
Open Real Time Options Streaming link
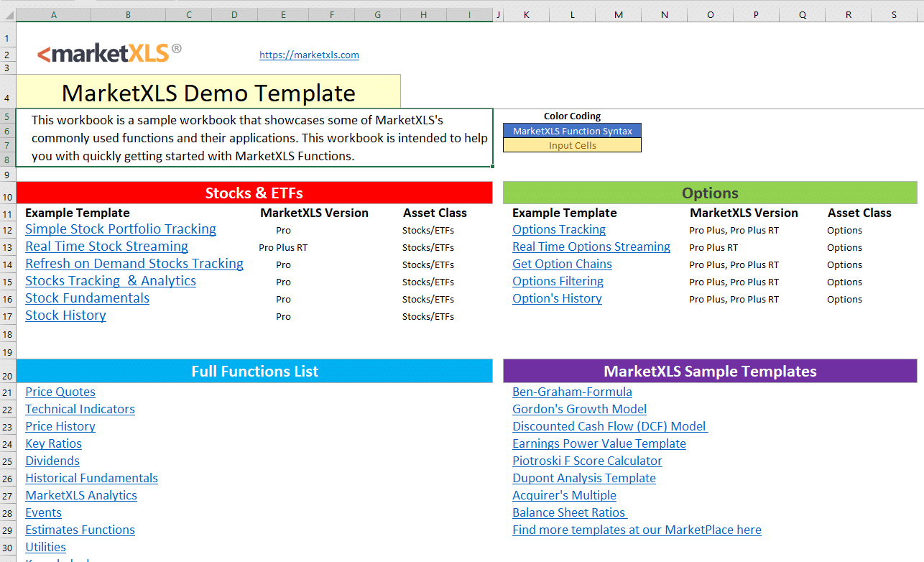[591, 247]
